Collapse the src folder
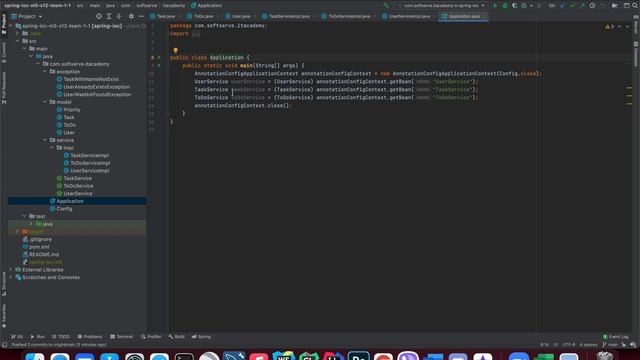This screenshot has width=640, height=360. 18,41
